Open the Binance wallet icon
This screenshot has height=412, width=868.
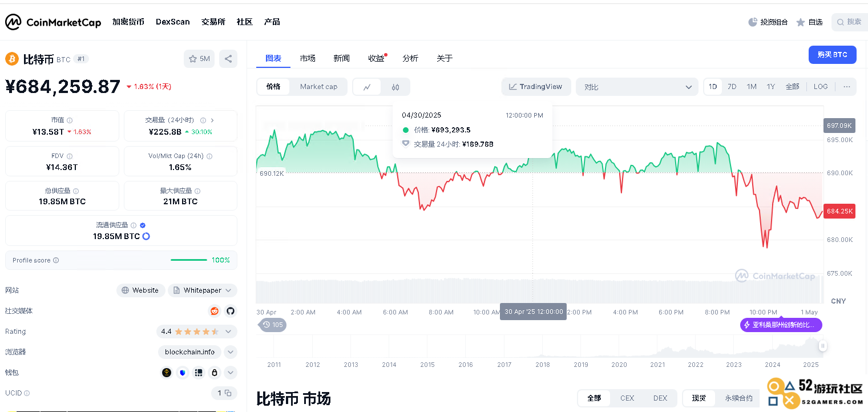point(167,373)
